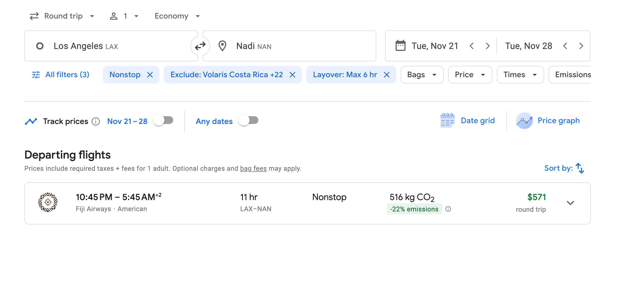Open the Date grid view
Screen dimensions: 644x290
[x=468, y=121]
